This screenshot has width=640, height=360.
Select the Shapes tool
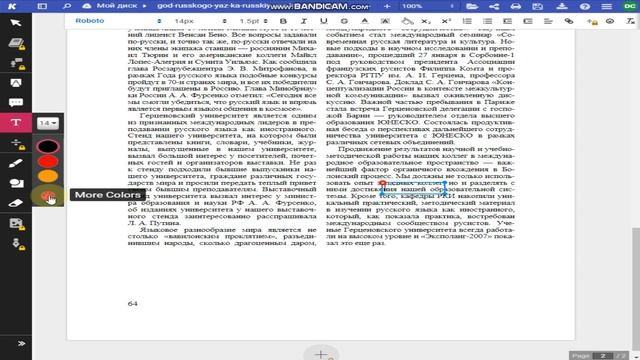(16, 183)
